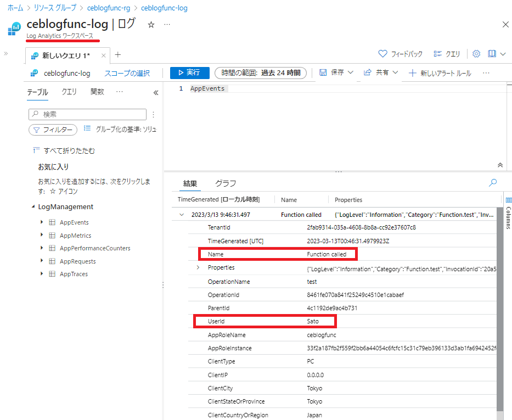Expand the AppTraces table node

(42, 273)
